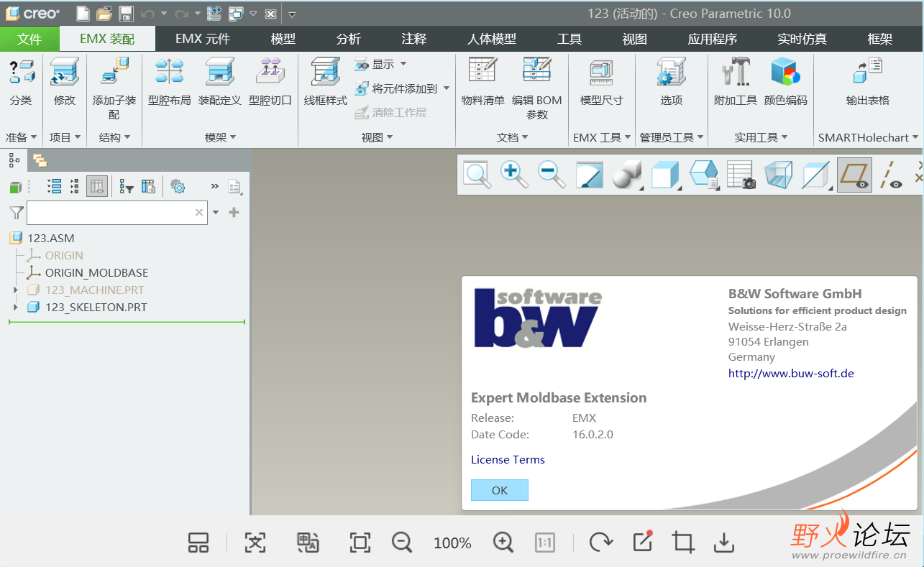Open 物料清单 bill of materials
The image size is (924, 567).
(483, 82)
